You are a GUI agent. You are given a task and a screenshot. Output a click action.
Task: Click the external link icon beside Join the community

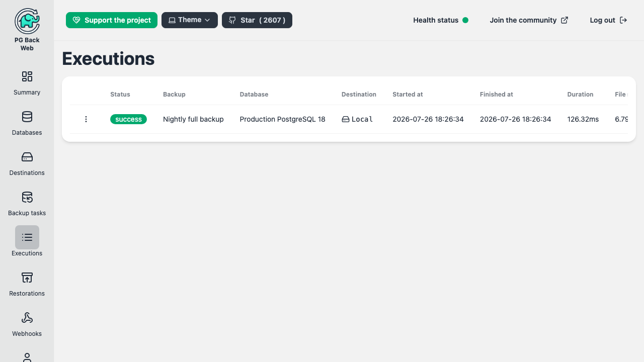pyautogui.click(x=565, y=20)
